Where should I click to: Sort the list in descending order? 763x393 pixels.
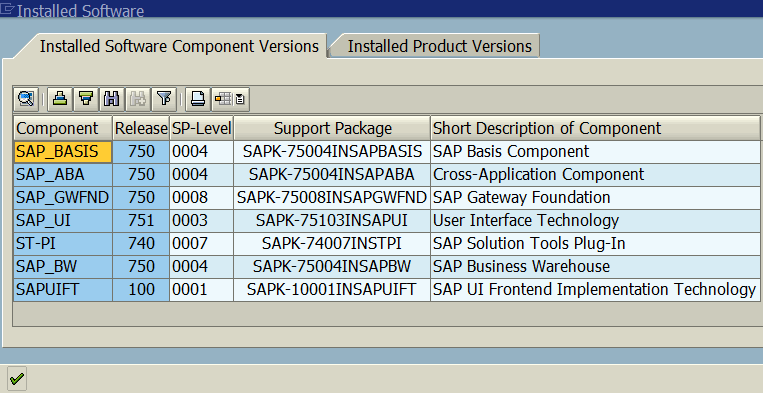coord(86,99)
